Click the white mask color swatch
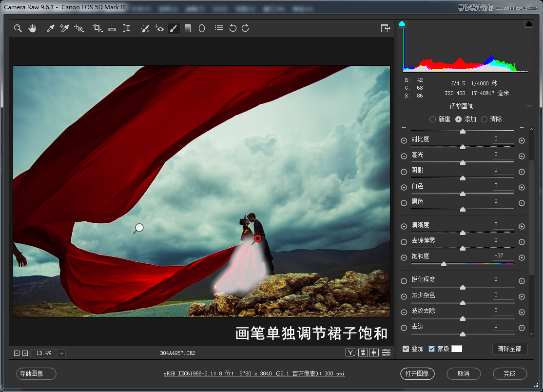 [x=457, y=349]
